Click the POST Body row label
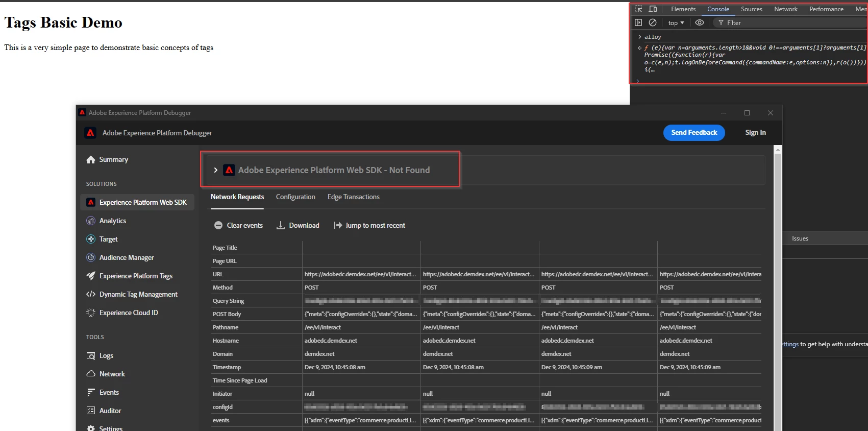The width and height of the screenshot is (868, 431). (x=227, y=314)
